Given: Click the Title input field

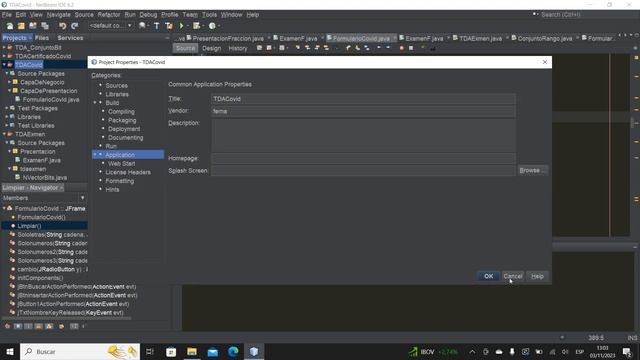Looking at the screenshot, I should point(363,99).
